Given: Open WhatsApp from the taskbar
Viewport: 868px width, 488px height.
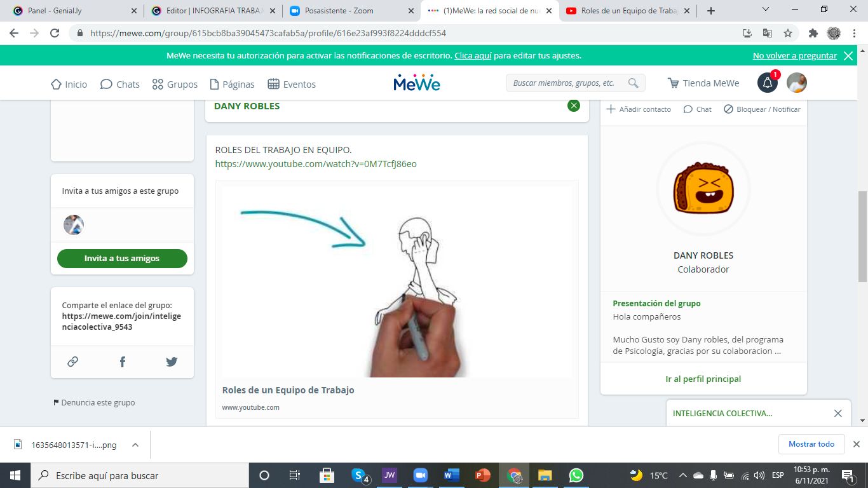Looking at the screenshot, I should point(576,475).
